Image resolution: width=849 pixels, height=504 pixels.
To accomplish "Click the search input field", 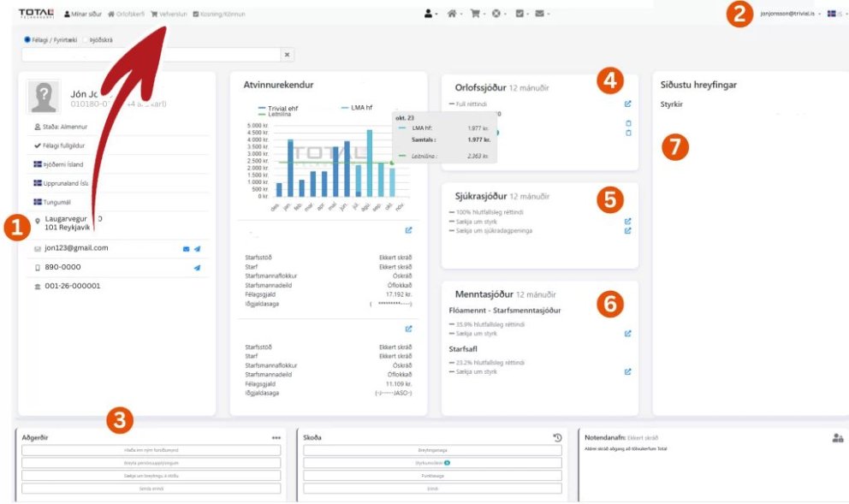I will pos(151,55).
